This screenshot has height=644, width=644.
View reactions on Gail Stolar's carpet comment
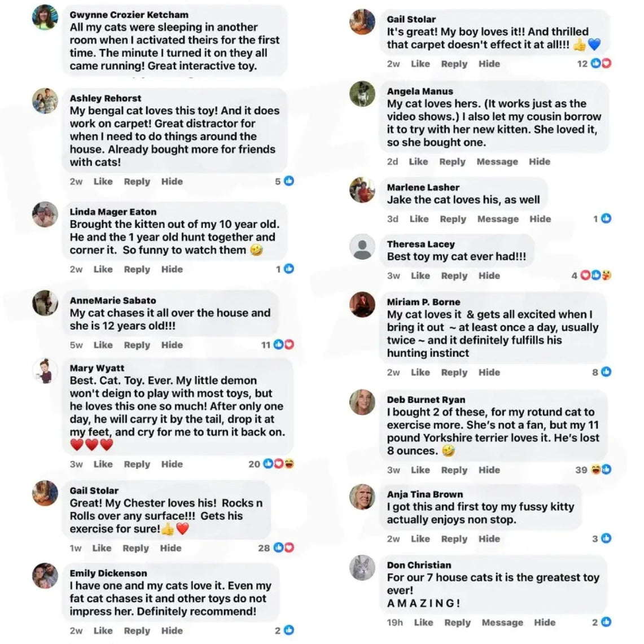coord(601,63)
